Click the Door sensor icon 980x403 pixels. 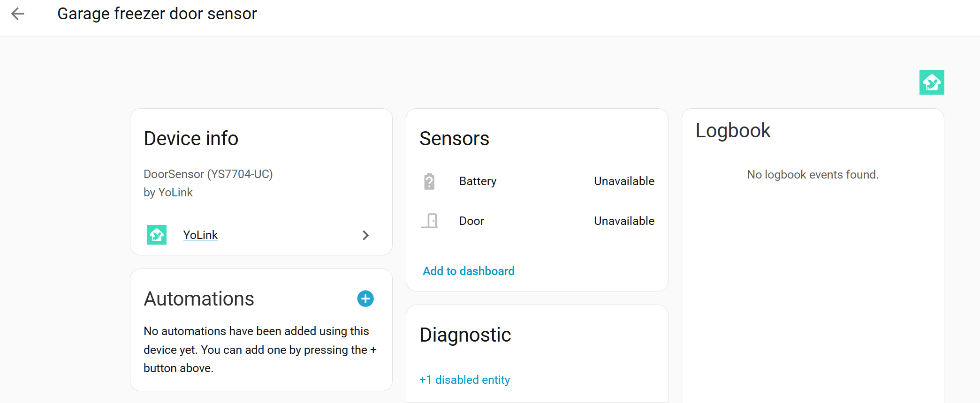pos(429,221)
